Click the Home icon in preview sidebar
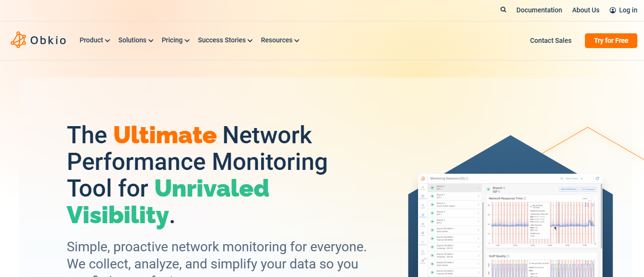This screenshot has width=644, height=277. [423, 188]
